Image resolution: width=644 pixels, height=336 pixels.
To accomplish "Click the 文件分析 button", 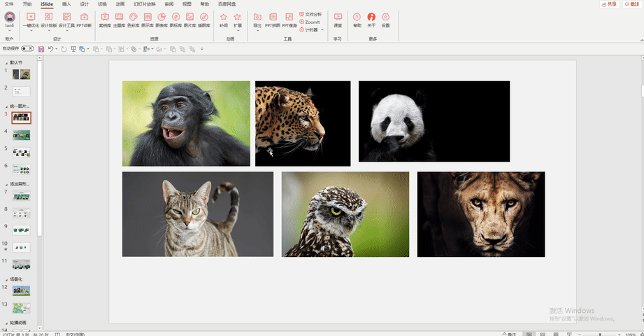I will pyautogui.click(x=310, y=14).
